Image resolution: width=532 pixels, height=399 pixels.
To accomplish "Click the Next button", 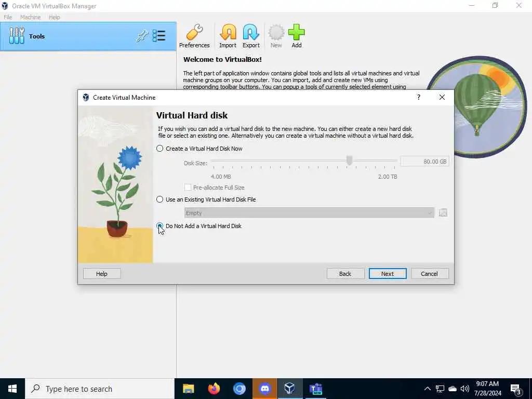I will 388,274.
